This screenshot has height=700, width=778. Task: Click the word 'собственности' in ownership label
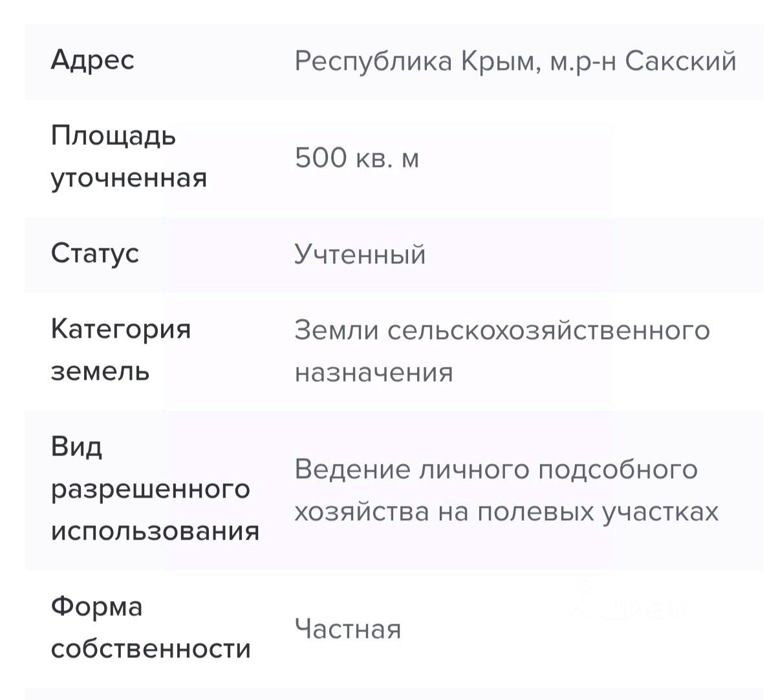(x=151, y=649)
